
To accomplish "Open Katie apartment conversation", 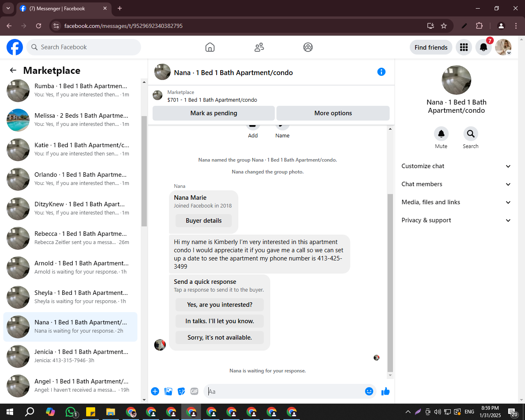I will click(x=71, y=149).
